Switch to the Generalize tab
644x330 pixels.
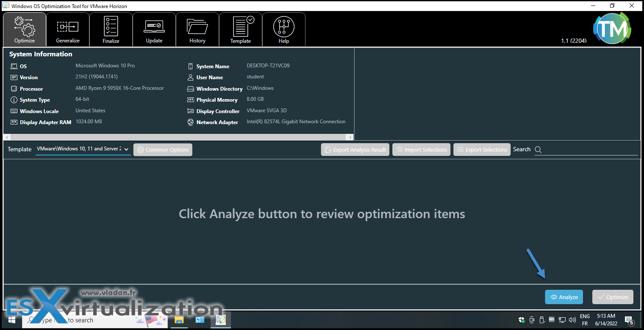pos(68,30)
